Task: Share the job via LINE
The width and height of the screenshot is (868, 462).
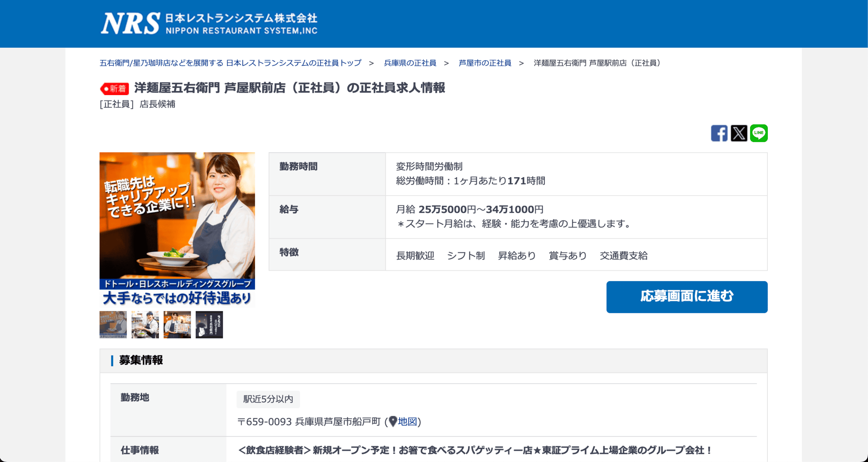Action: tap(759, 133)
